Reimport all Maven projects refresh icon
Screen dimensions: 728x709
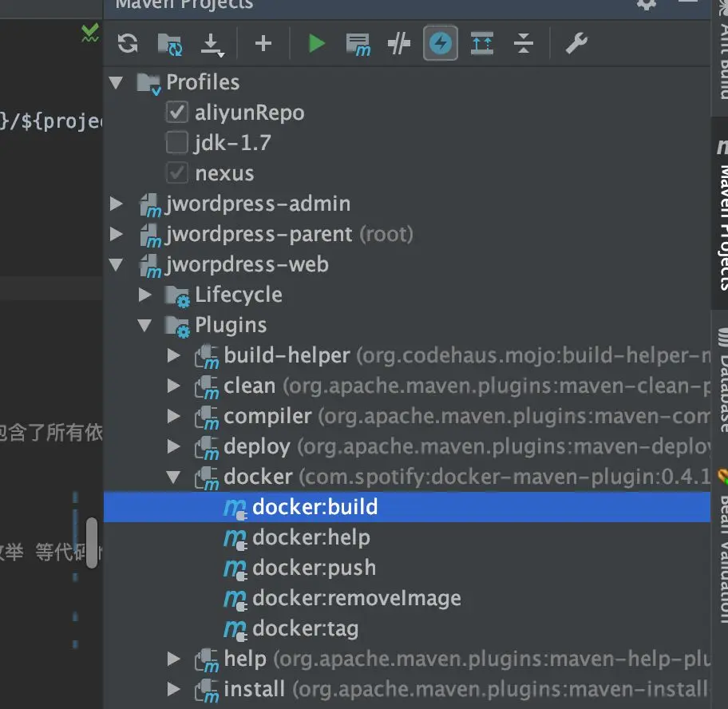(128, 44)
